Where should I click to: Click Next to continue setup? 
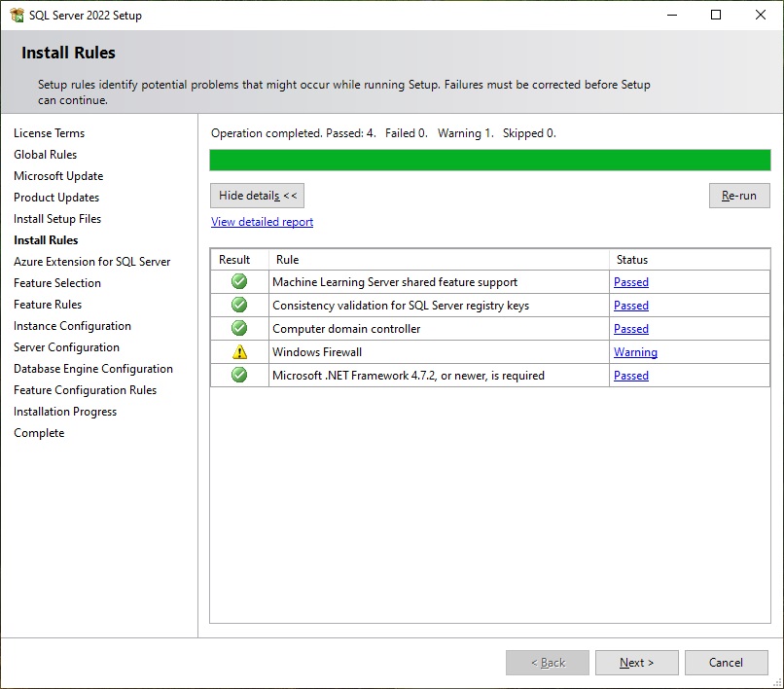(636, 663)
